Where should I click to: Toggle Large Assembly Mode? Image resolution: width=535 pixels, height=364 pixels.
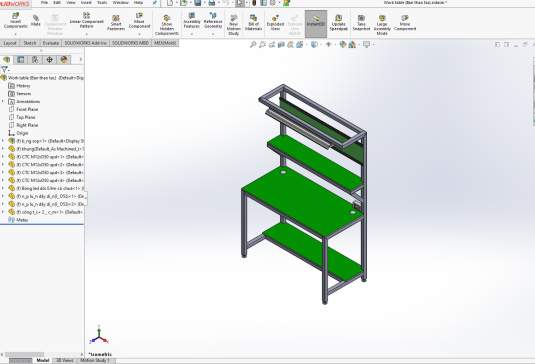382,25
